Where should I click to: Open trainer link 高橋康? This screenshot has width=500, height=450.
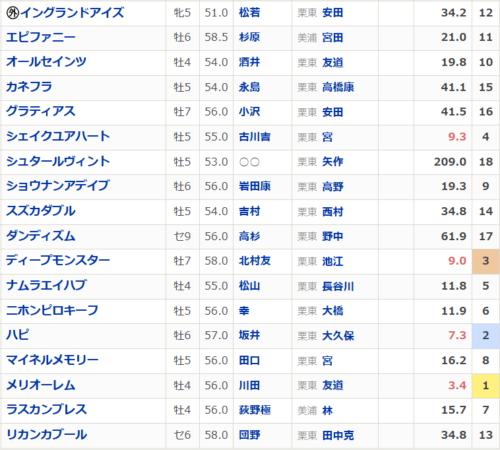pos(338,87)
